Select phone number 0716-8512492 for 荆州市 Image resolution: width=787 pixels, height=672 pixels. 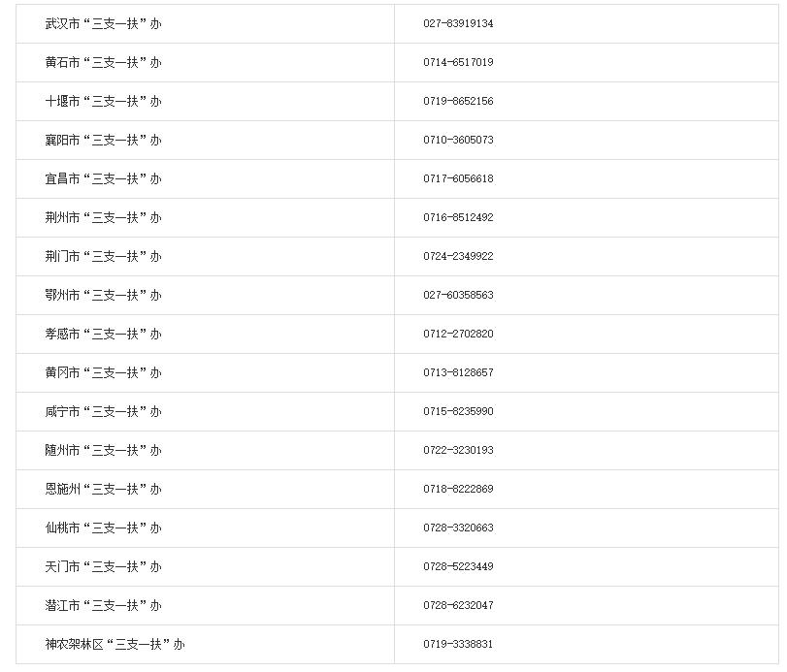coord(458,217)
